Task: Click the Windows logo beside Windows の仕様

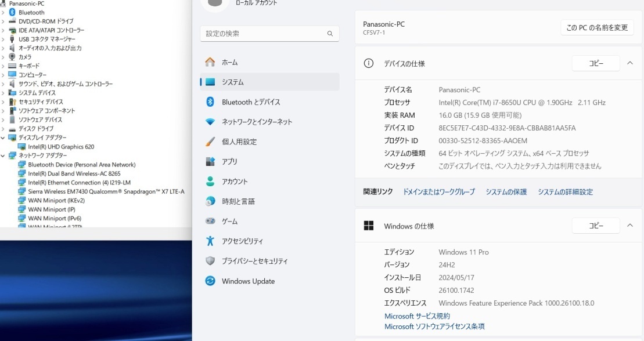Action: point(368,226)
